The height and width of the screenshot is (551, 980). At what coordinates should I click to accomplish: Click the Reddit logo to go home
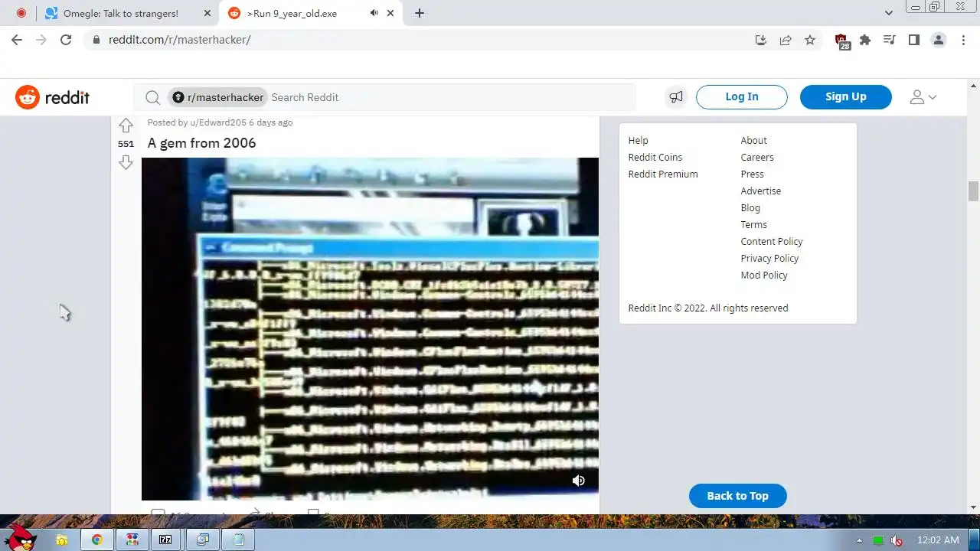pyautogui.click(x=52, y=97)
